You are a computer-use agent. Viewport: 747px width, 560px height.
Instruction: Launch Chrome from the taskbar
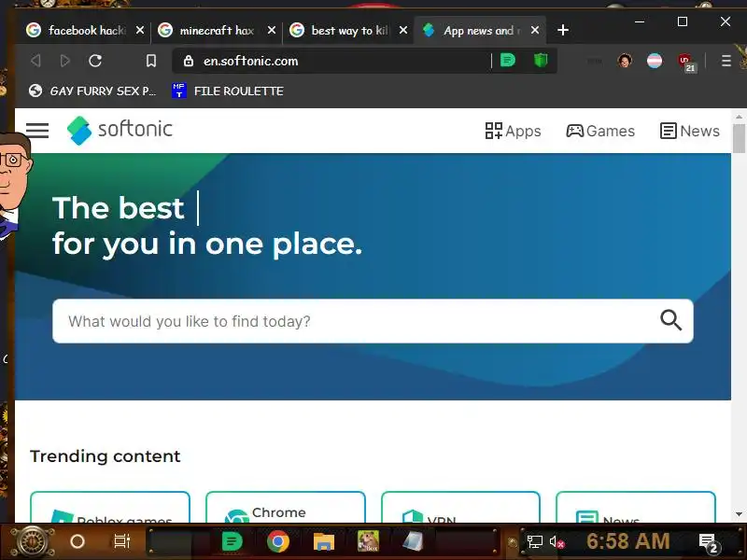pyautogui.click(x=278, y=541)
